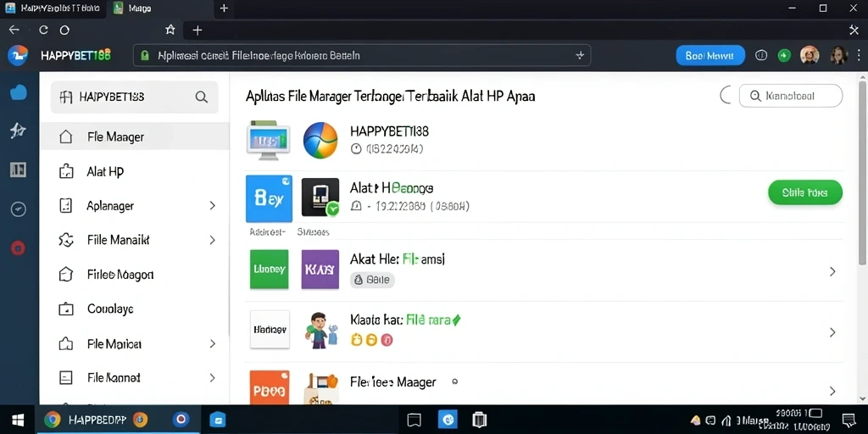Click the star icon inside address bar
Viewport: 868px width, 434px height.
coord(580,55)
